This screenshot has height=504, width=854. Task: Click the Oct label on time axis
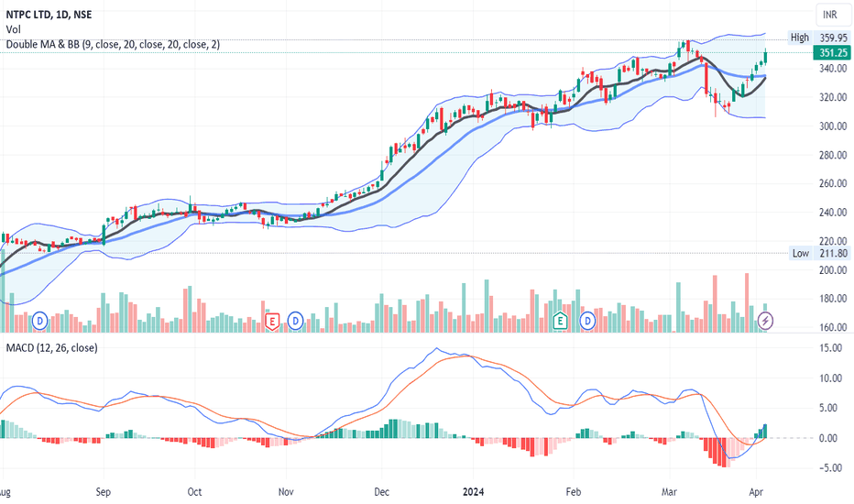coord(194,492)
